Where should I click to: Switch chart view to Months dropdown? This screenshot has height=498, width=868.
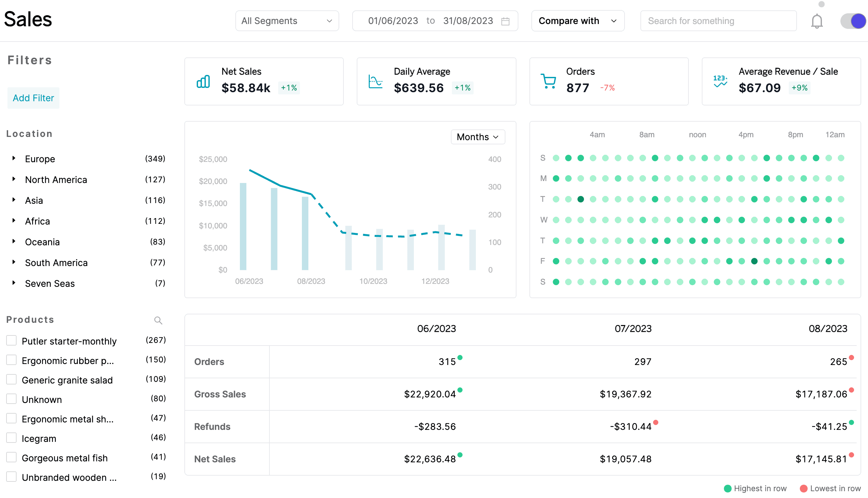tap(476, 137)
